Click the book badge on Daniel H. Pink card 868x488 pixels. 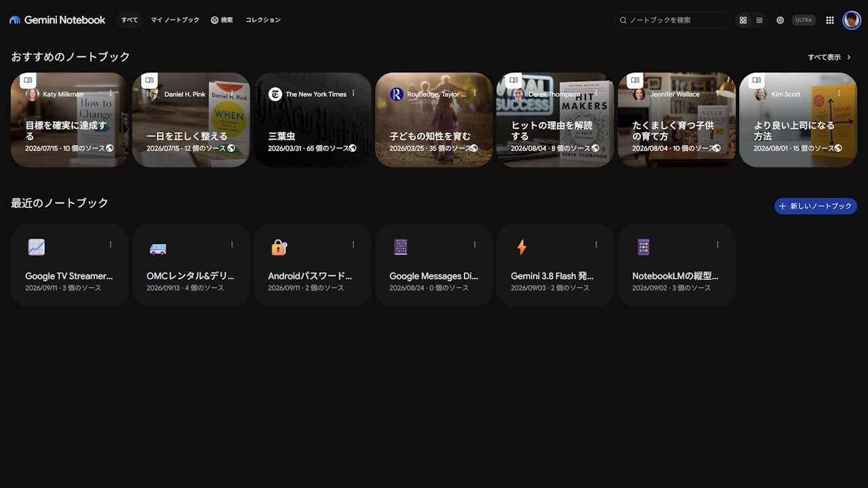pyautogui.click(x=149, y=80)
